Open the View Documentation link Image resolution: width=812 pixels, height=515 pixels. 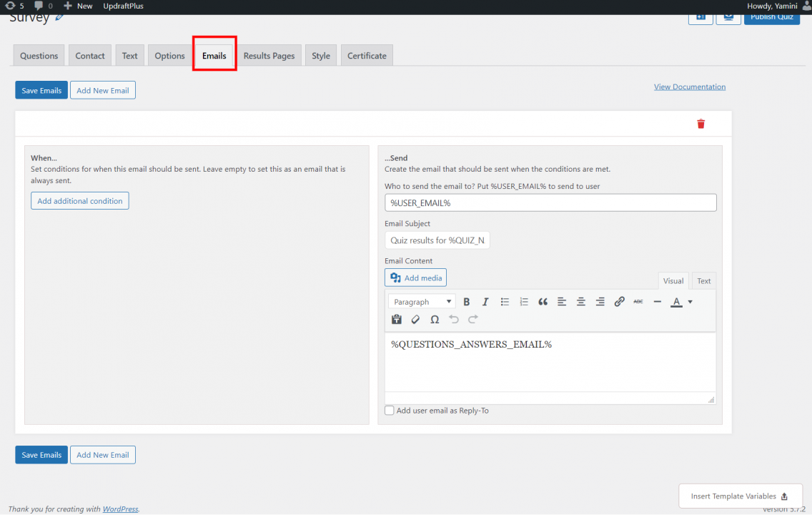click(689, 87)
